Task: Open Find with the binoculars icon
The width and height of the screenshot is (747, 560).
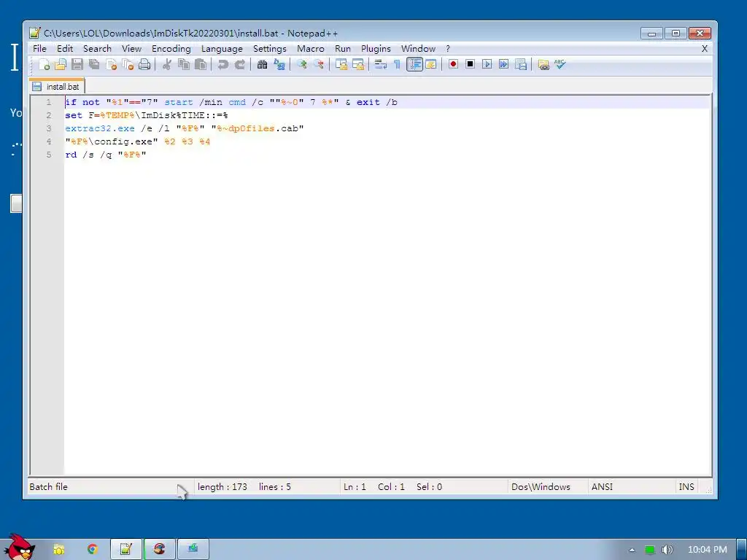Action: coord(262,64)
